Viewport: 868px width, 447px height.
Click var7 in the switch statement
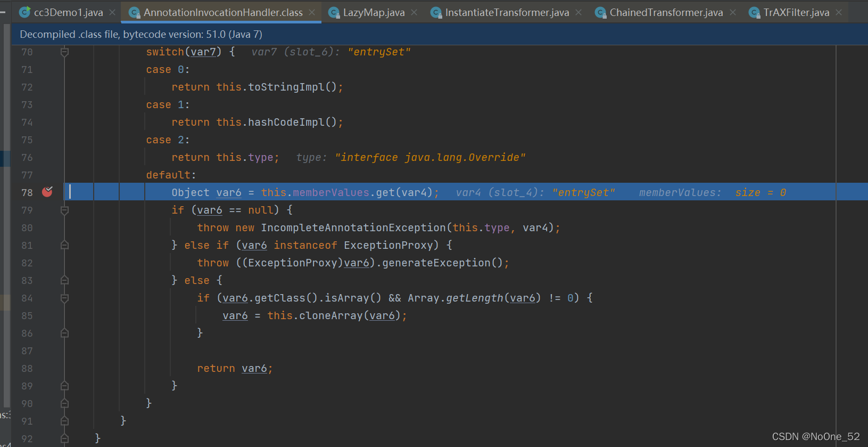coord(203,52)
